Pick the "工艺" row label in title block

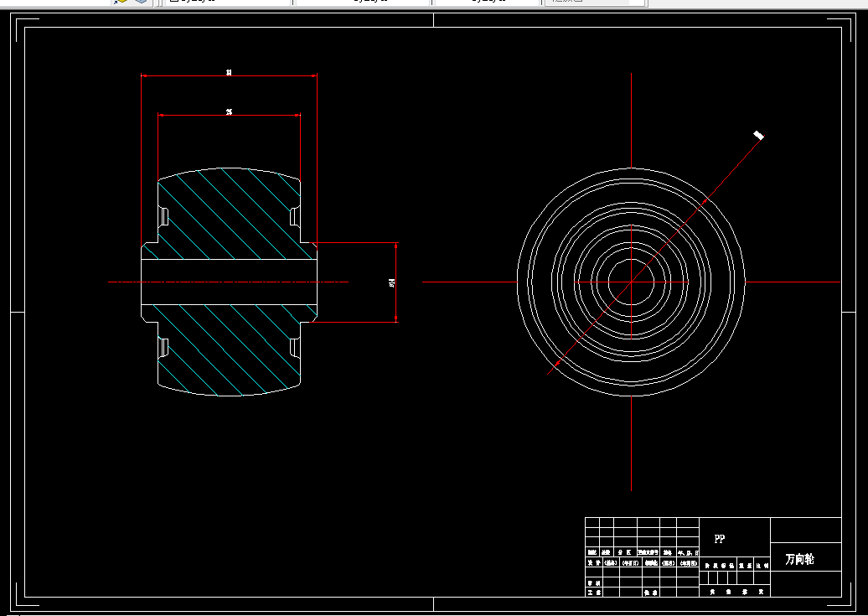tap(594, 593)
